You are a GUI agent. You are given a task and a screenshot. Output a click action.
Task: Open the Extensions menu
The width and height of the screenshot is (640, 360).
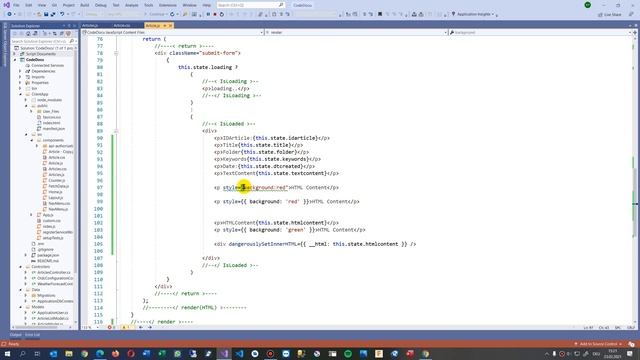click(167, 5)
